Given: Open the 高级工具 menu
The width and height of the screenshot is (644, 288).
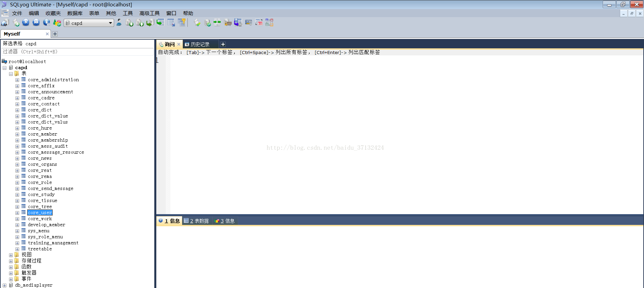Looking at the screenshot, I should pos(150,13).
